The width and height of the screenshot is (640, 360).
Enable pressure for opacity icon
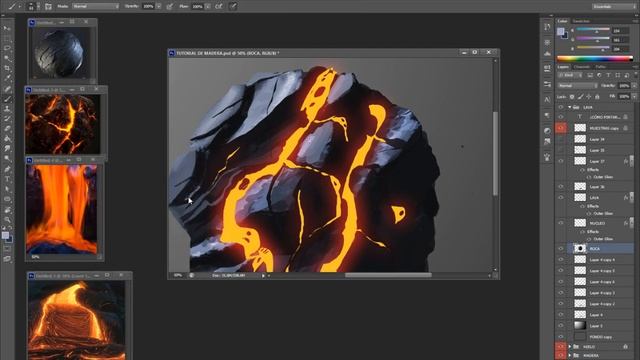pos(170,6)
